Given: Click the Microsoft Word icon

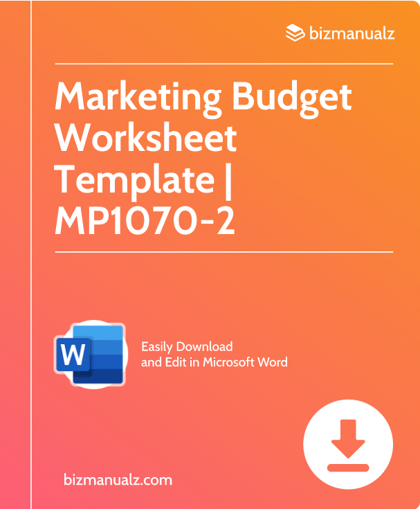Looking at the screenshot, I should point(90,355).
